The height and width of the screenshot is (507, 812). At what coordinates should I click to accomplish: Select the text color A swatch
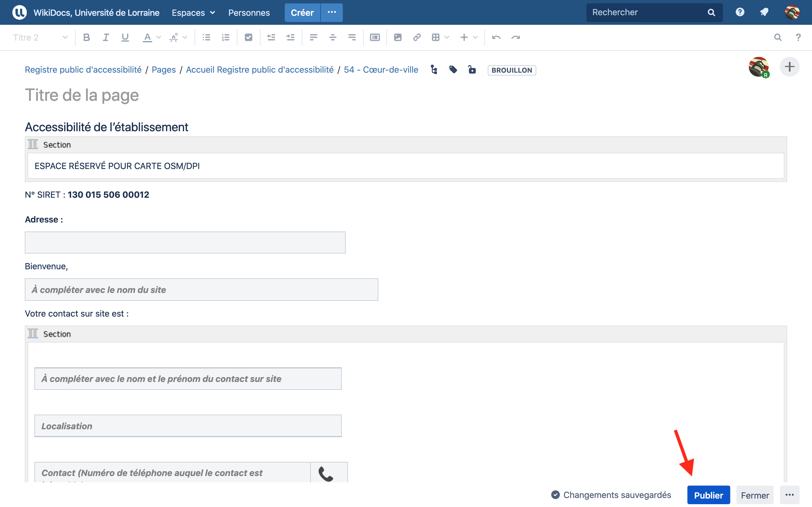coord(147,37)
